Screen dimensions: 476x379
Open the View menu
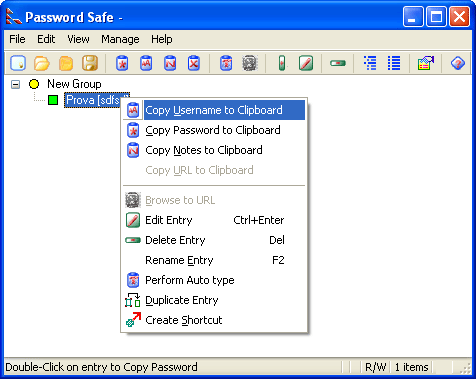[78, 39]
